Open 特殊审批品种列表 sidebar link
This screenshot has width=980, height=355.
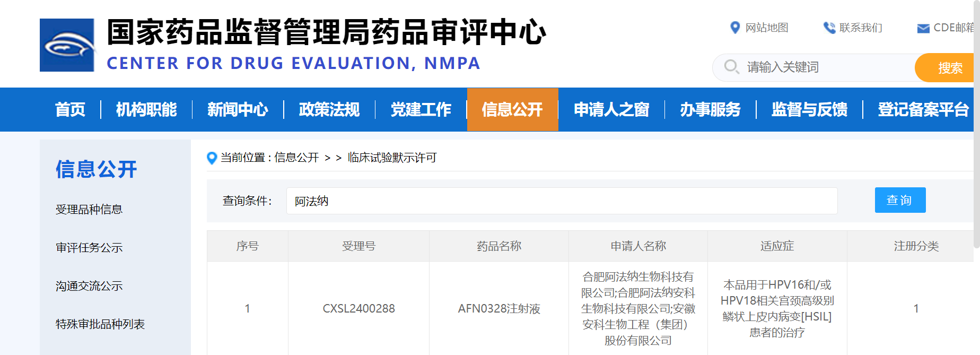(100, 324)
